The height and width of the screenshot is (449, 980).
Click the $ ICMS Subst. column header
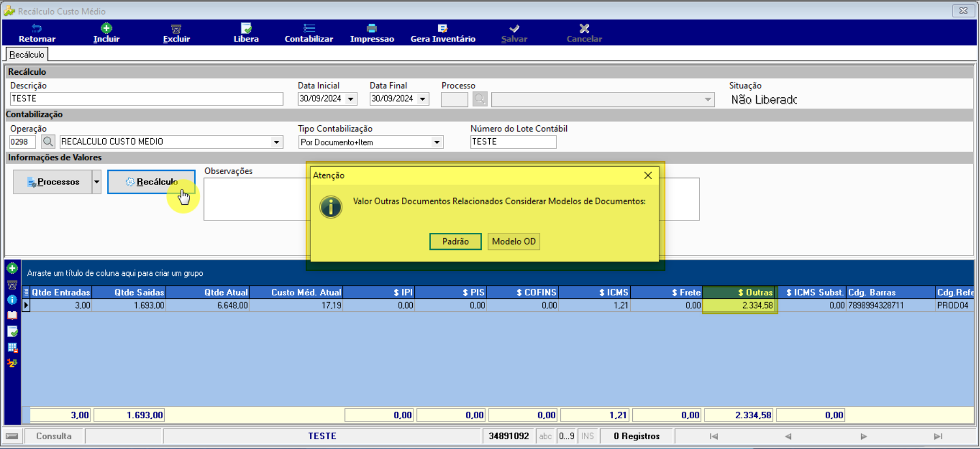point(811,293)
